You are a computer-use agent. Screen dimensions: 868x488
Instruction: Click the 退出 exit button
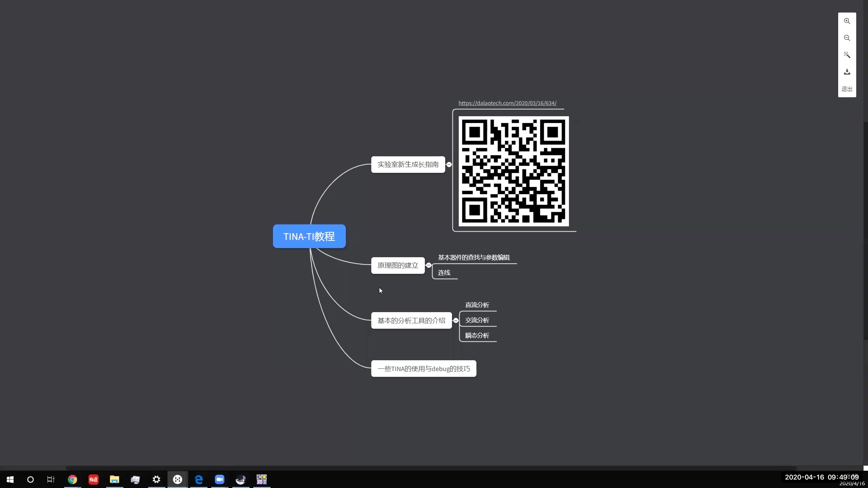(x=847, y=89)
